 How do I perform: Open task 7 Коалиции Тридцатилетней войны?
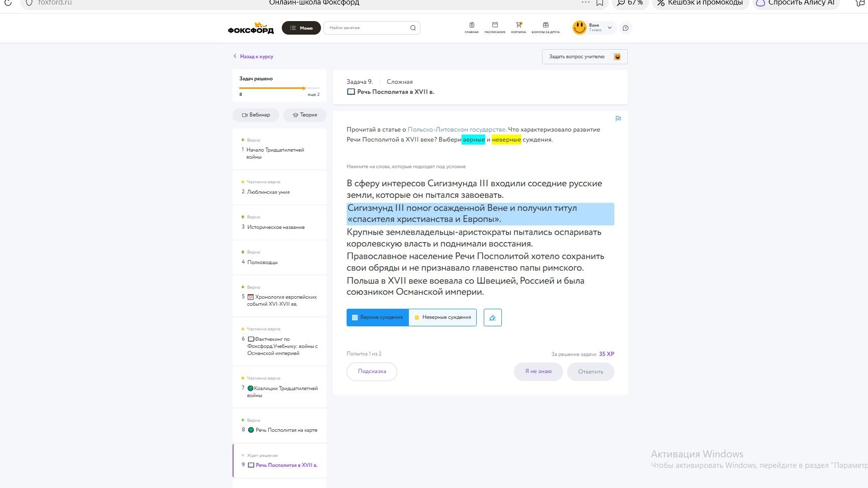point(279,388)
